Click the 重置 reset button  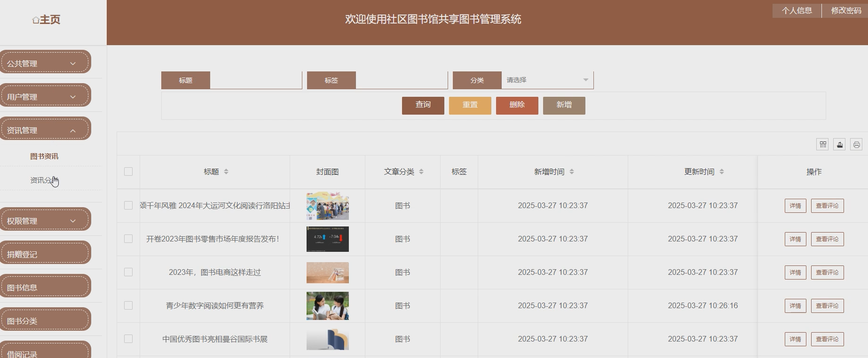click(x=470, y=106)
